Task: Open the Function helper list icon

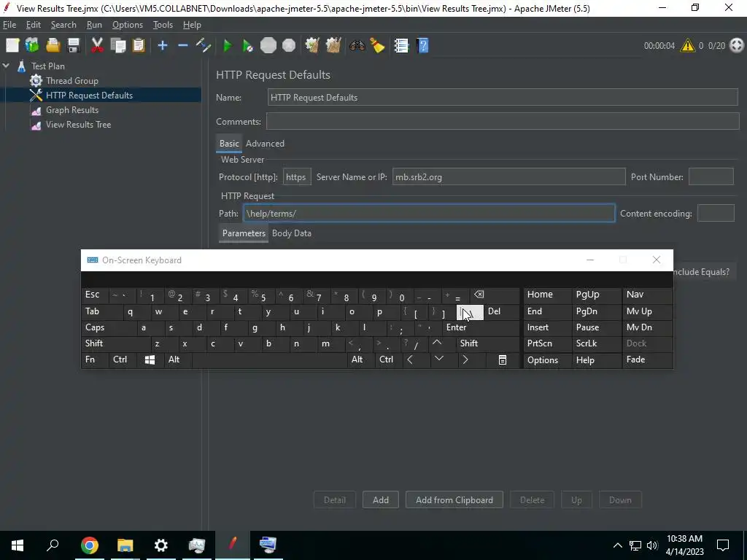Action: point(401,46)
